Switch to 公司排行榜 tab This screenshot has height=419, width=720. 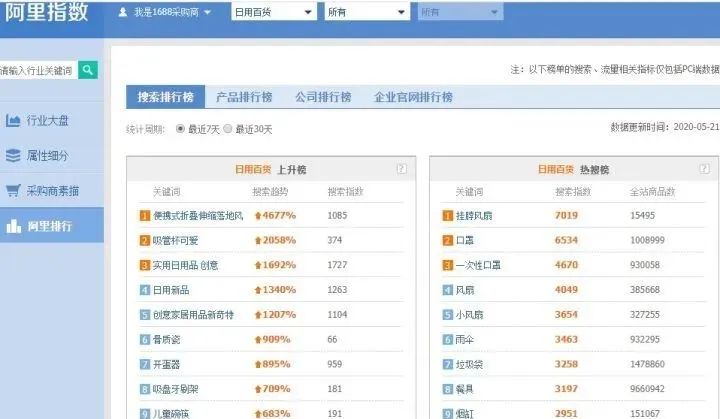coord(323,97)
